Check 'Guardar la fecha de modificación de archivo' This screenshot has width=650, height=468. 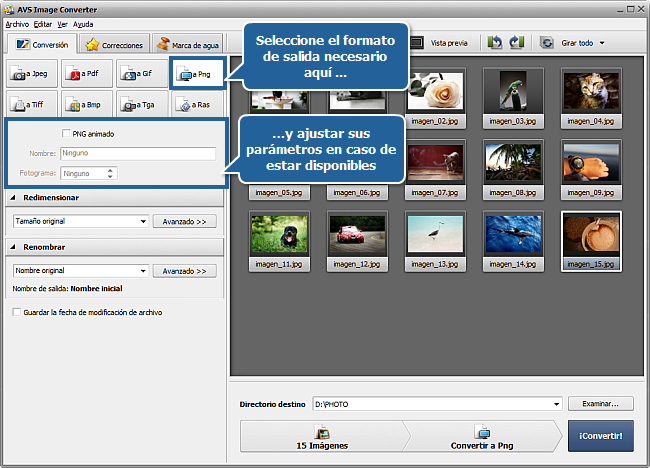[16, 312]
